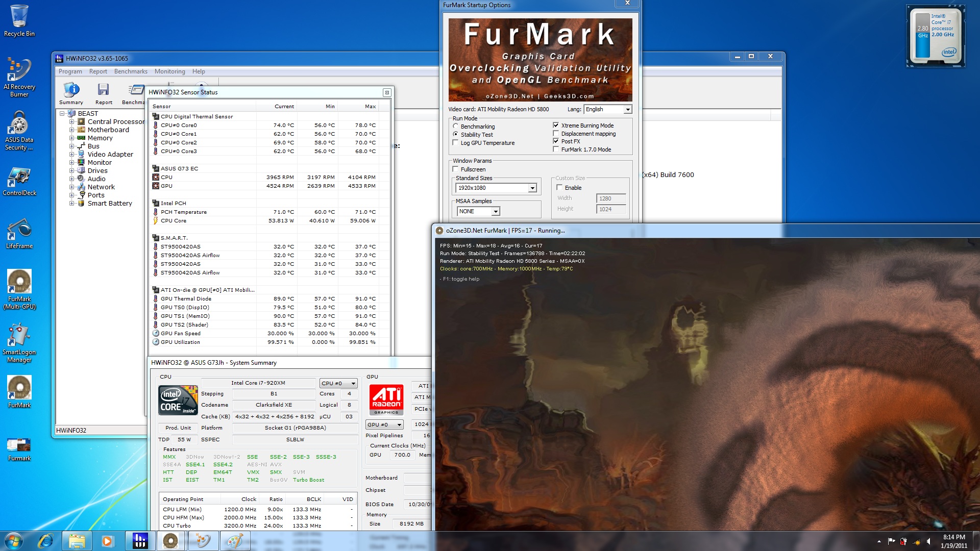Open Internet Explorer from taskbar

46,541
